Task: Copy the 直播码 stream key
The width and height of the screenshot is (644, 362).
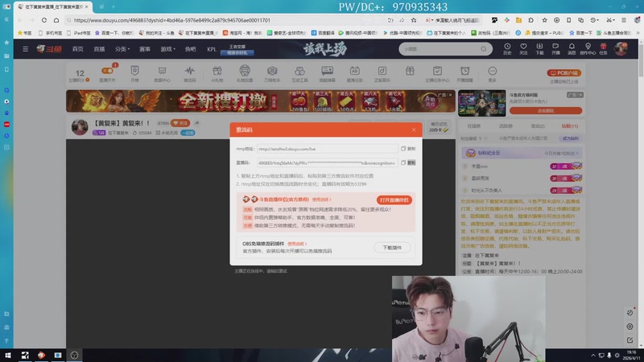Action: (x=408, y=162)
